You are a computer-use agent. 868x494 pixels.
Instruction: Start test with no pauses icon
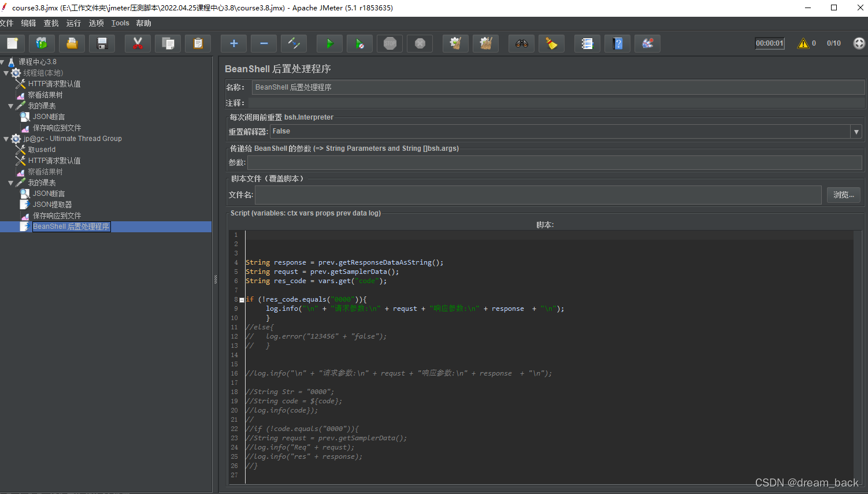pyautogui.click(x=359, y=43)
